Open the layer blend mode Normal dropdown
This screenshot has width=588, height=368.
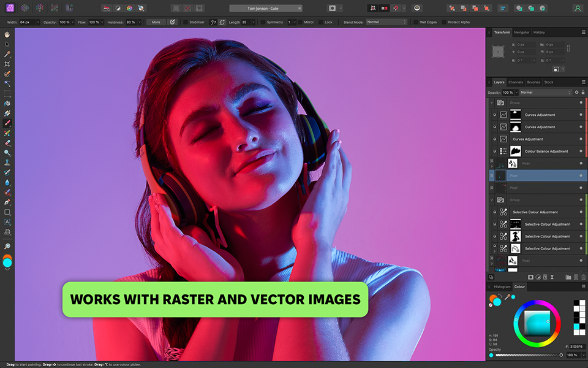[x=545, y=92]
